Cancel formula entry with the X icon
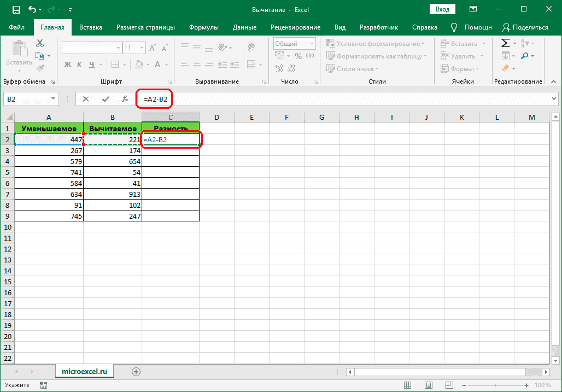The image size is (562, 392). [86, 99]
